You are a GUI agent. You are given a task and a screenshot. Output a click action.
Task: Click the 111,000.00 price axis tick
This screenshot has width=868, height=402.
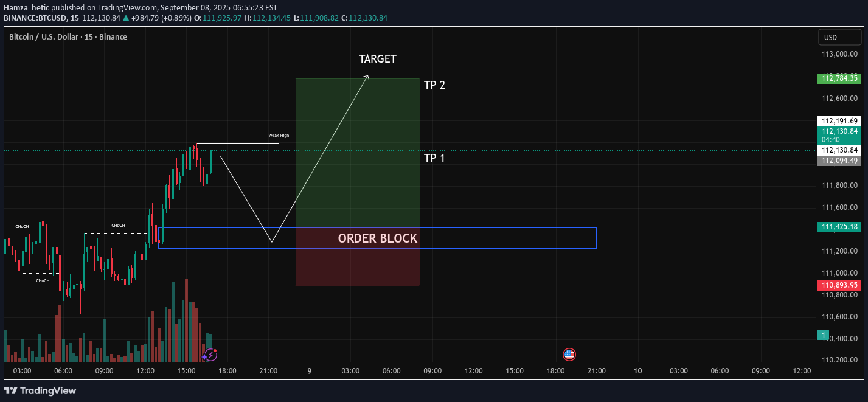[839, 273]
